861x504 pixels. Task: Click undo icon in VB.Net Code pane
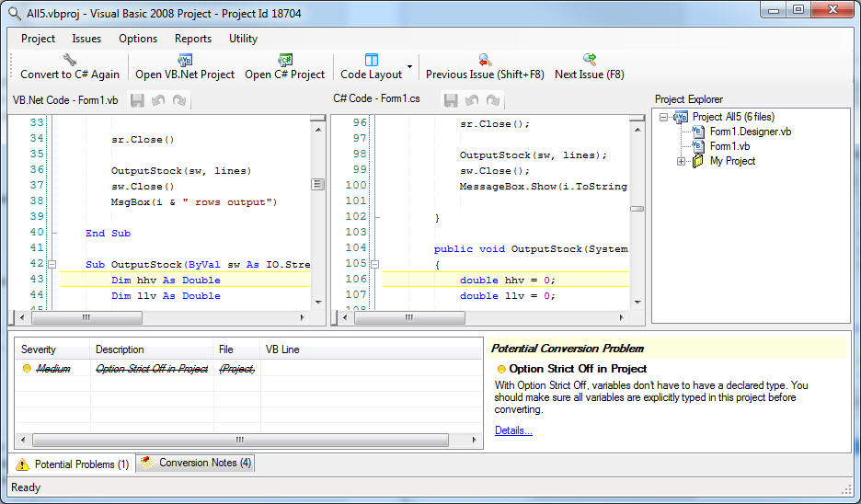click(158, 100)
